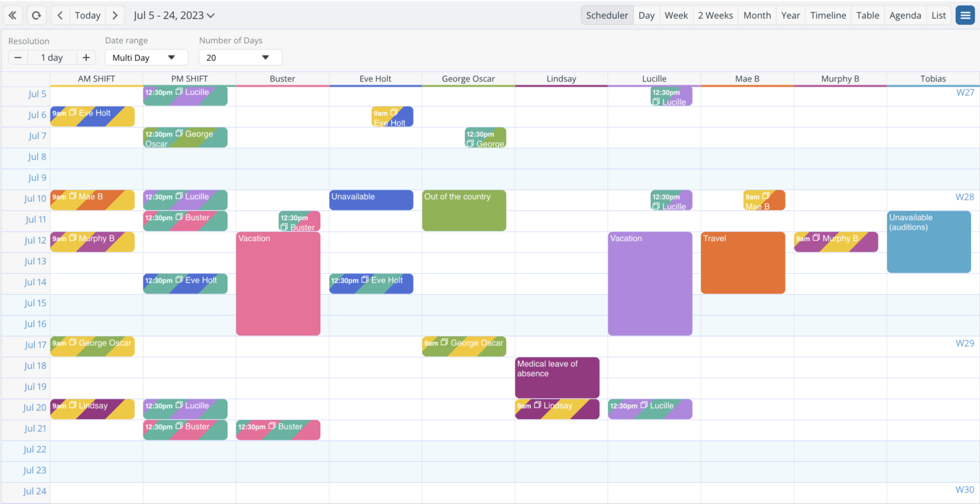
Task: Click the recurrence icon on Eve Holt's Jul 6 event
Action: click(393, 112)
